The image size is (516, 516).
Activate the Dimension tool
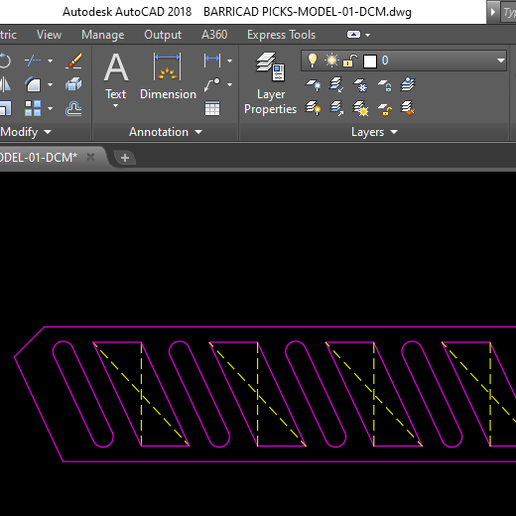pos(168,76)
